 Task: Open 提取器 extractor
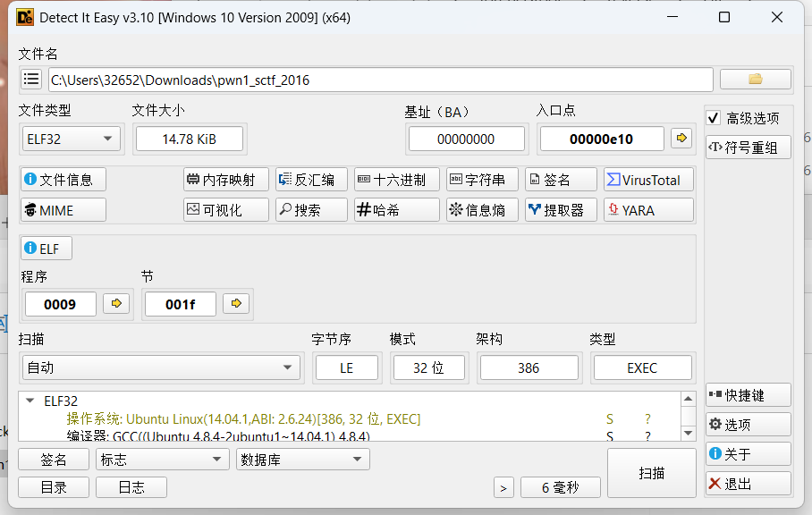[x=562, y=210]
